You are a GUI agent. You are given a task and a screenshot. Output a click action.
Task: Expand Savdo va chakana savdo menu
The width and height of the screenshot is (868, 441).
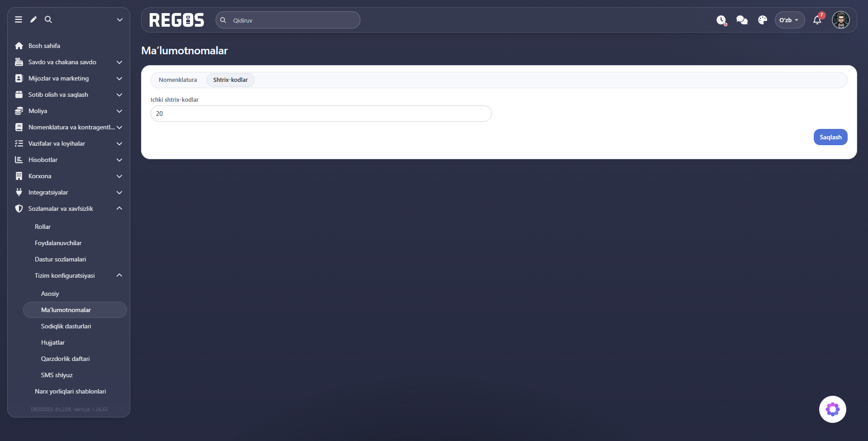tap(69, 62)
